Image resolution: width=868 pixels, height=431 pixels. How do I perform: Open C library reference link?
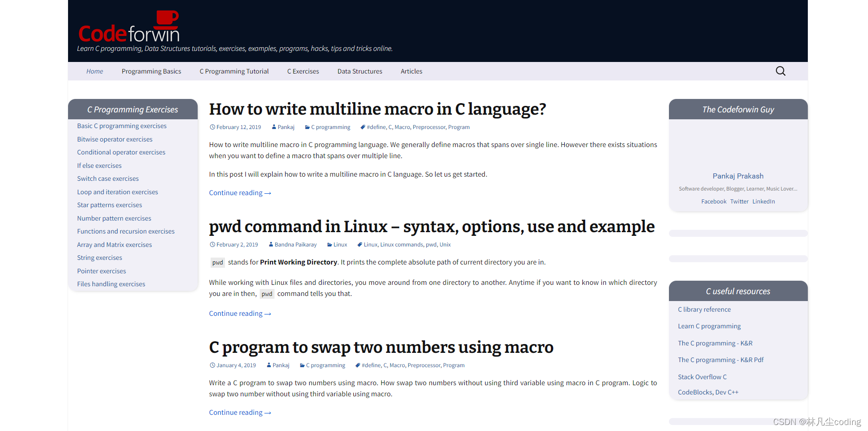point(704,309)
